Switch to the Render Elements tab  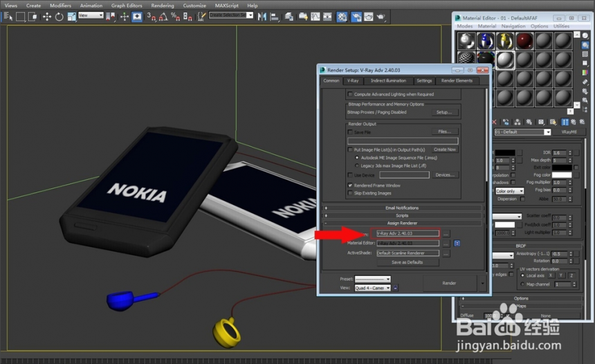(457, 80)
